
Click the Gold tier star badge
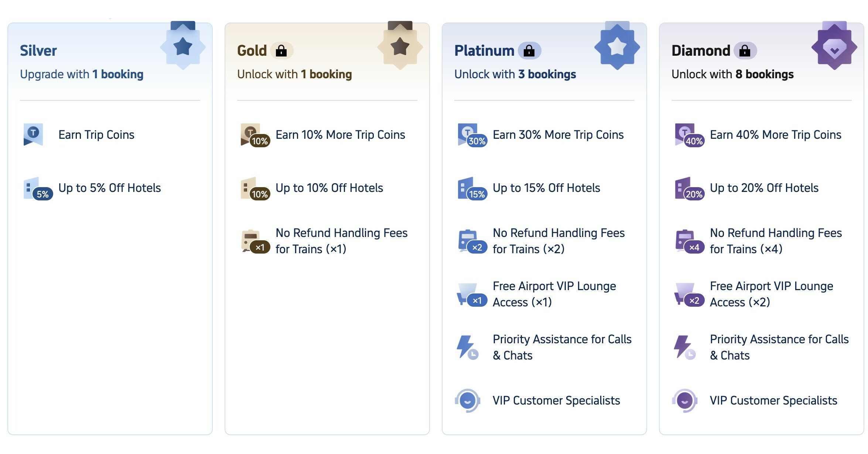click(x=401, y=46)
